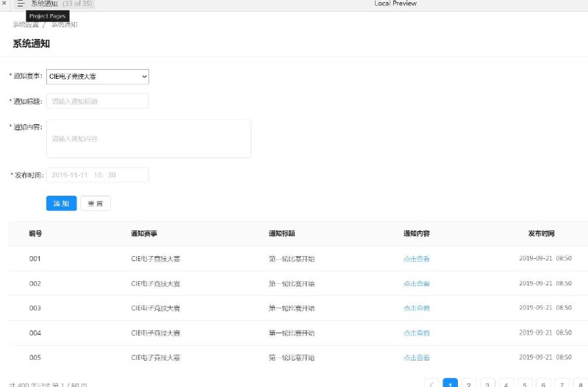The height and width of the screenshot is (387, 588).
Task: Click the 重置 button
Action: click(x=96, y=204)
